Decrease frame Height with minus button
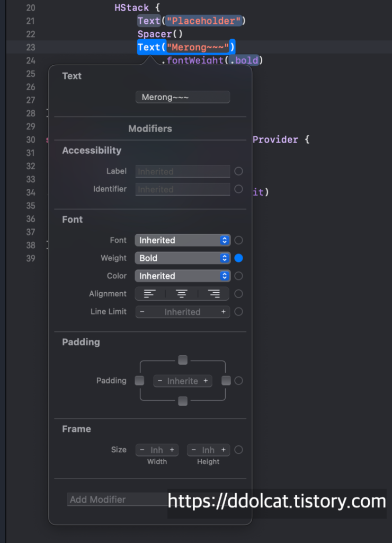This screenshot has width=392, height=543. pyautogui.click(x=193, y=450)
